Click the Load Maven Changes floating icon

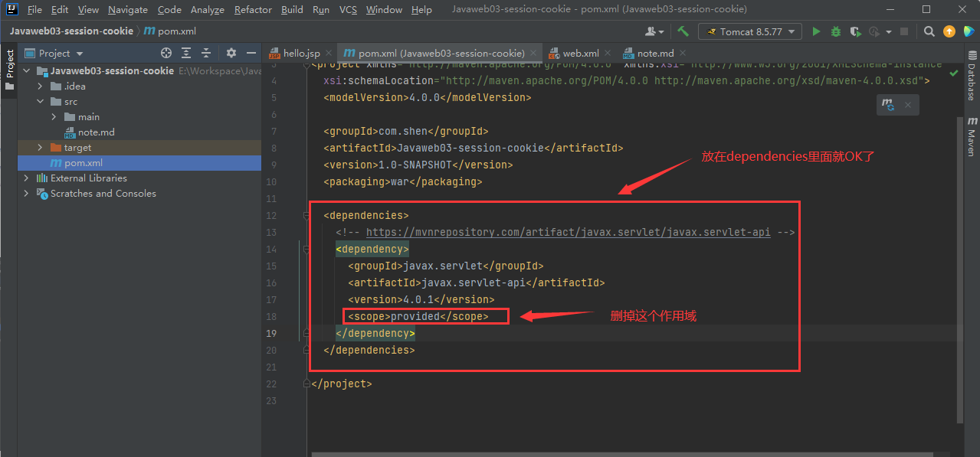(x=888, y=105)
